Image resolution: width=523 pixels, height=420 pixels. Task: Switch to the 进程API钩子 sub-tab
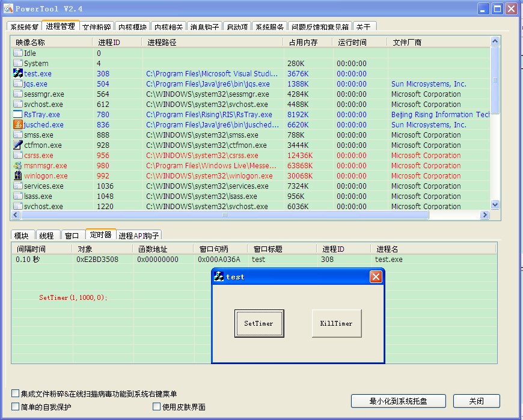[x=139, y=235]
